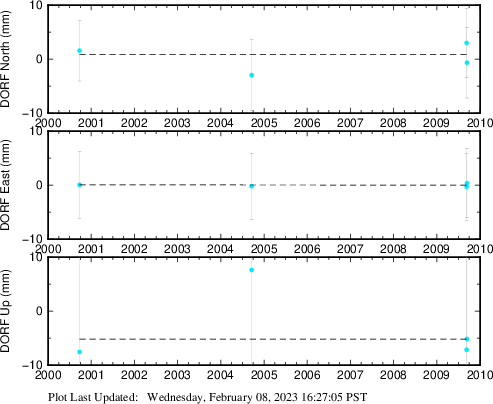Select the late-2000 point in DORF East plot

click(79, 185)
